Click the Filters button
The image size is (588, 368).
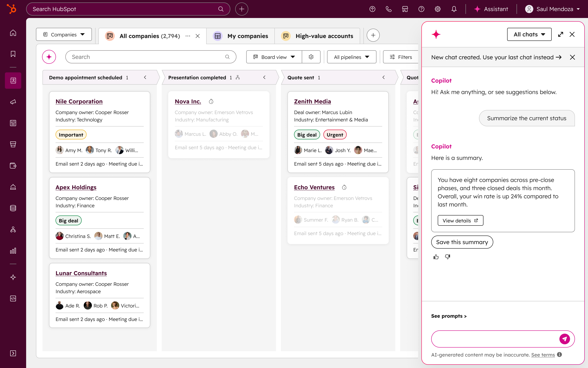pyautogui.click(x=401, y=57)
